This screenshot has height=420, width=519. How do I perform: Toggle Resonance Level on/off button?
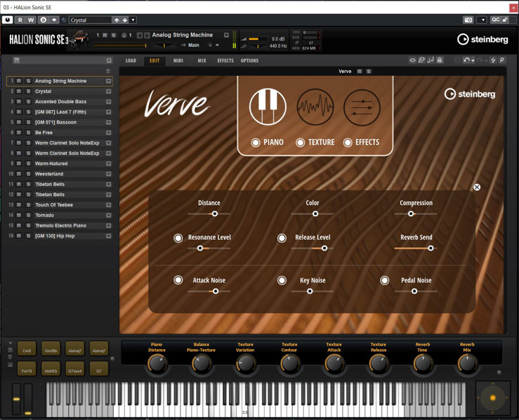[178, 238]
